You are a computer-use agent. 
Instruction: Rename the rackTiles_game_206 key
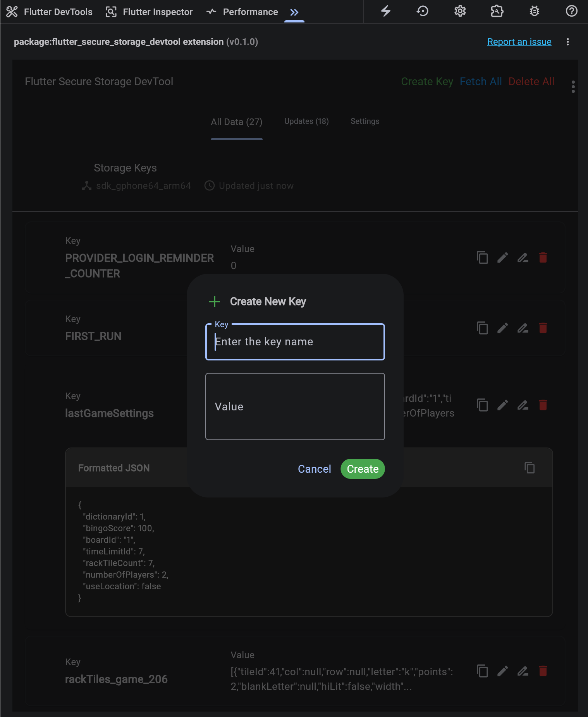click(x=523, y=671)
